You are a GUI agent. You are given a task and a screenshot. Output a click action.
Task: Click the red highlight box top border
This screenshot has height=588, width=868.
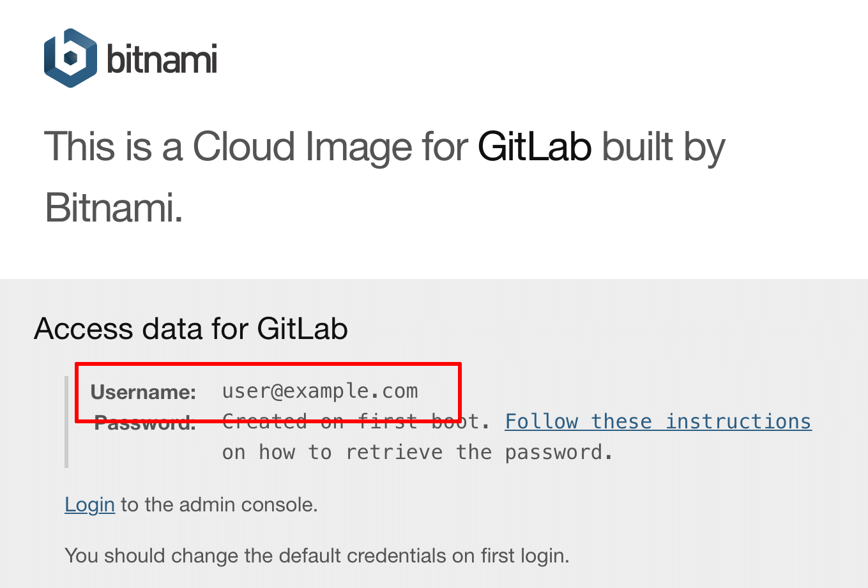point(268,365)
